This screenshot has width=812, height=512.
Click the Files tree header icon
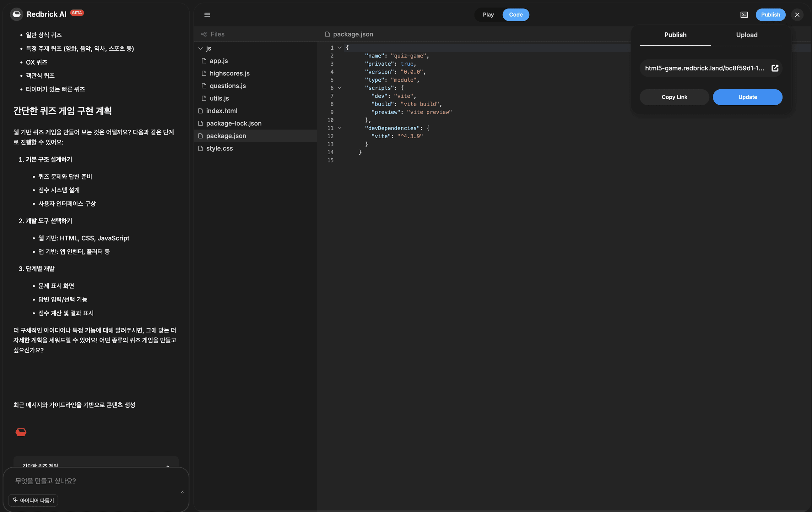204,35
